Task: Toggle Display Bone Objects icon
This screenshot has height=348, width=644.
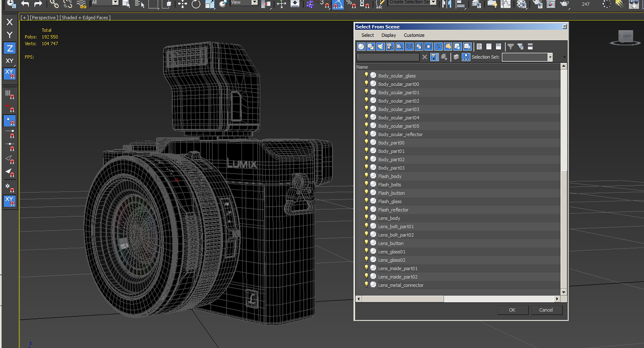Action: click(438, 47)
